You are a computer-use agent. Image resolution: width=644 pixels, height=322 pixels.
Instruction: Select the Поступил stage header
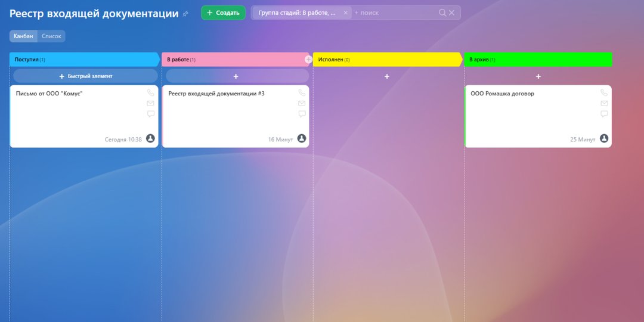tap(84, 60)
